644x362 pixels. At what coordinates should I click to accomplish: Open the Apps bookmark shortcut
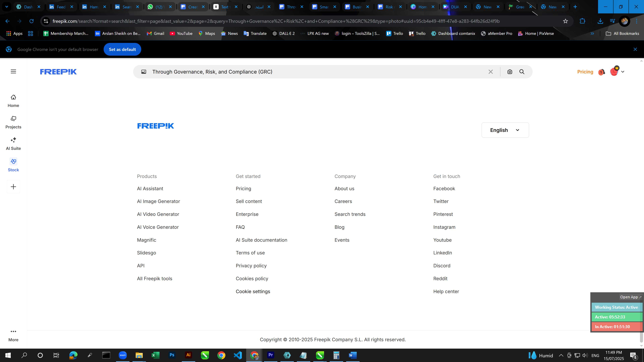14,34
